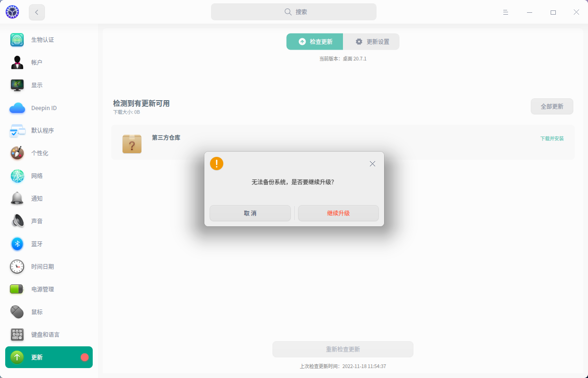This screenshot has height=378, width=588.
Task: Focus the search (搜索) field
Action: click(294, 12)
